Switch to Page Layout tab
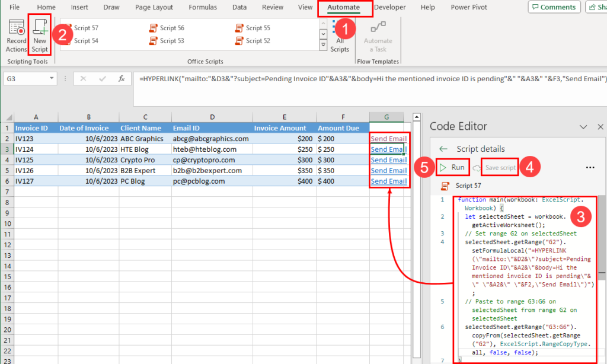This screenshot has width=607, height=364. (154, 7)
